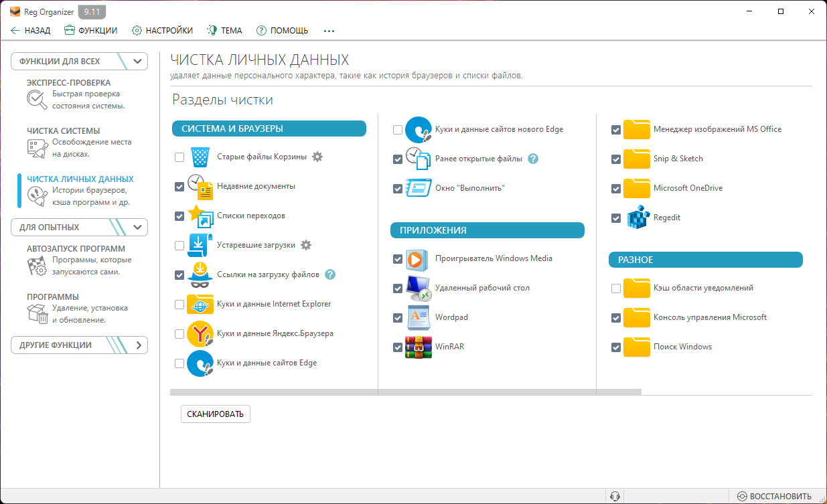This screenshot has width=827, height=504.
Task: Click the Snip & Sketch folder icon
Action: [637, 159]
